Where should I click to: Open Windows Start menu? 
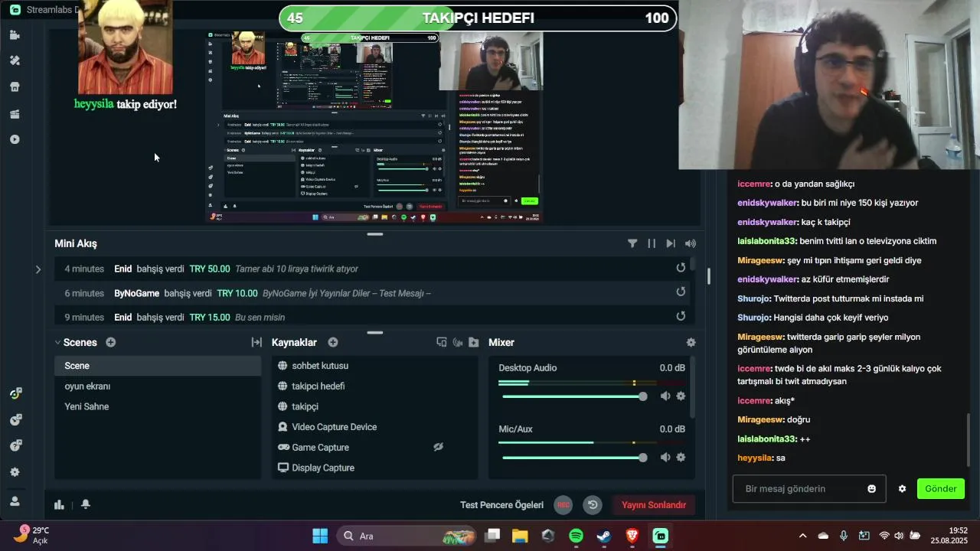click(320, 536)
